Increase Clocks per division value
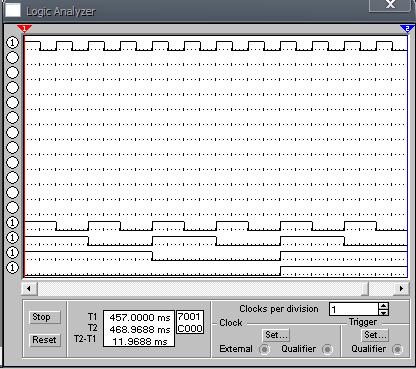 pos(384,306)
